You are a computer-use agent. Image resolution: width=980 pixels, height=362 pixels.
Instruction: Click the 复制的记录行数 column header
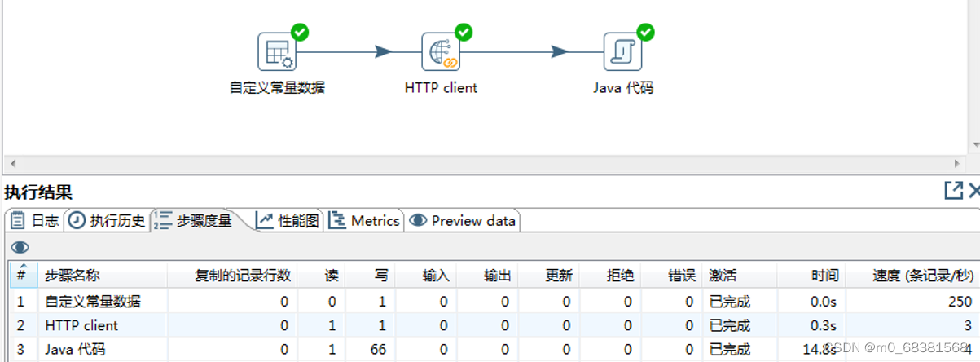click(x=231, y=275)
